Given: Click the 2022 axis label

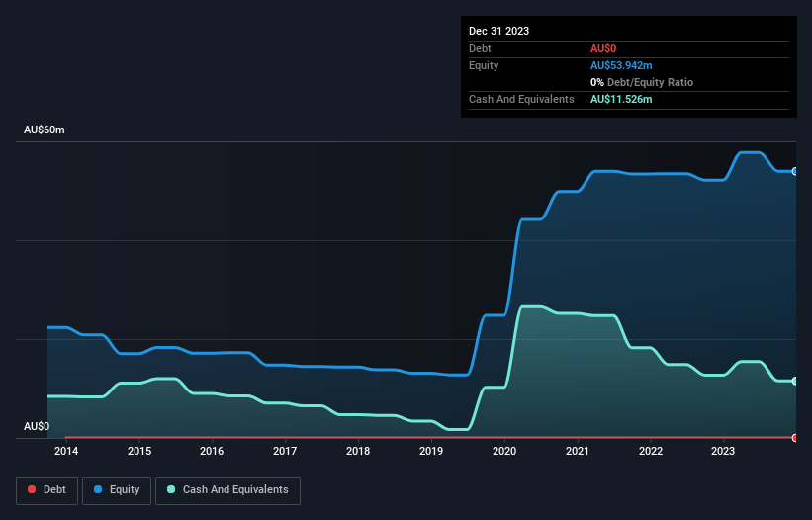Looking at the screenshot, I should pos(651,451).
